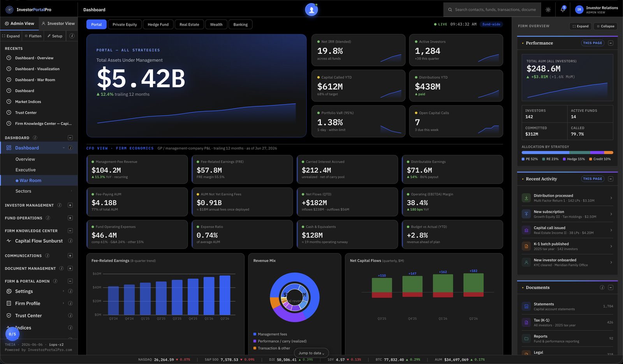Open the Jump to data dropdown
This screenshot has width=623, height=364.
pos(311,353)
